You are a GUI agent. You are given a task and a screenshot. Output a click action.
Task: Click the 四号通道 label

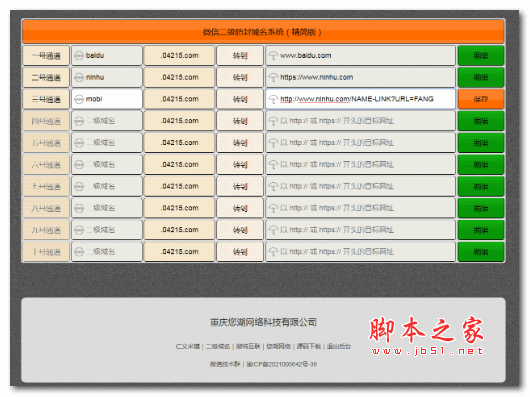[x=46, y=121]
